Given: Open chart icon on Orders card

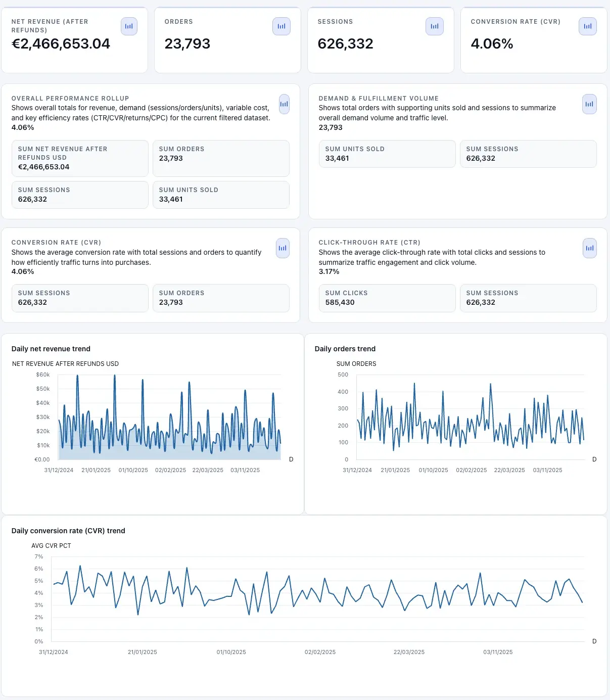Looking at the screenshot, I should [281, 26].
